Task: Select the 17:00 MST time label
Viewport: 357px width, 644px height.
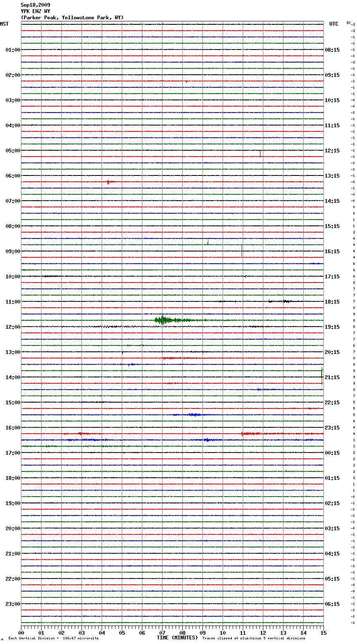Action: (13, 453)
